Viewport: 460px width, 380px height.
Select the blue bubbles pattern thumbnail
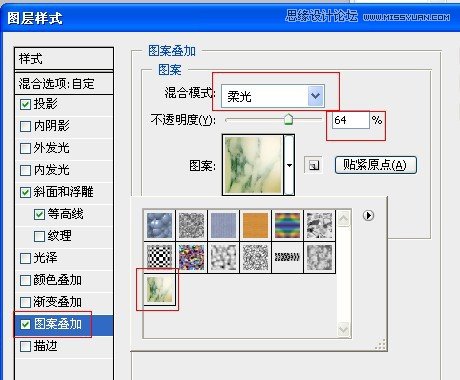click(159, 225)
